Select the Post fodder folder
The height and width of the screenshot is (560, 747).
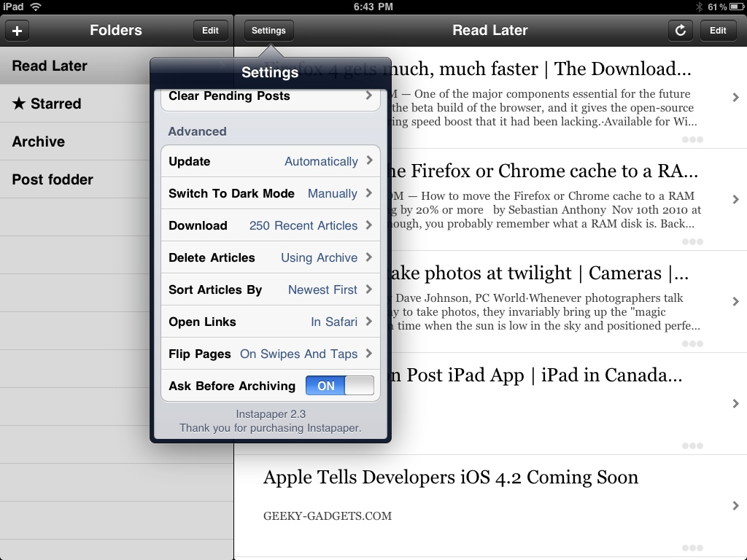tap(75, 179)
